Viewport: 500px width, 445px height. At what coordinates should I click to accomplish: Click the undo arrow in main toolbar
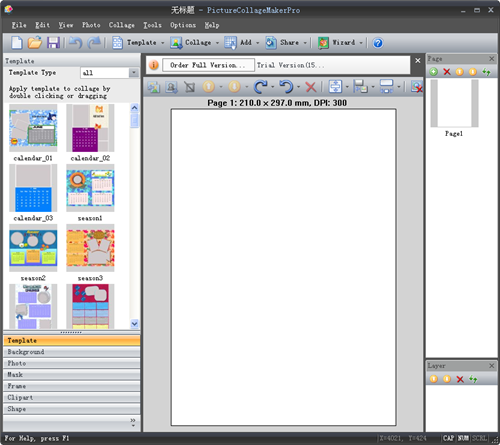[x=76, y=43]
